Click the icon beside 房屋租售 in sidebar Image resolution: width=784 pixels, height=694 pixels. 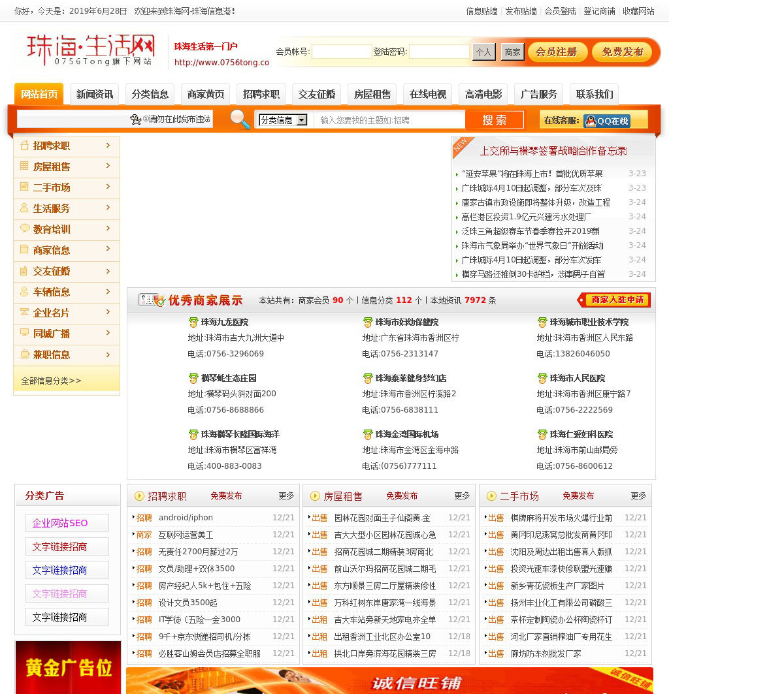coord(24,166)
